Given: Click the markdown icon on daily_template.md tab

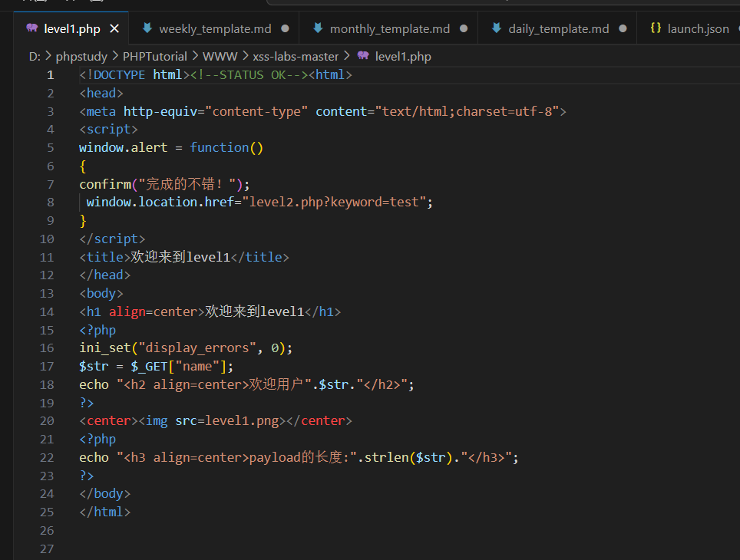Looking at the screenshot, I should (497, 28).
